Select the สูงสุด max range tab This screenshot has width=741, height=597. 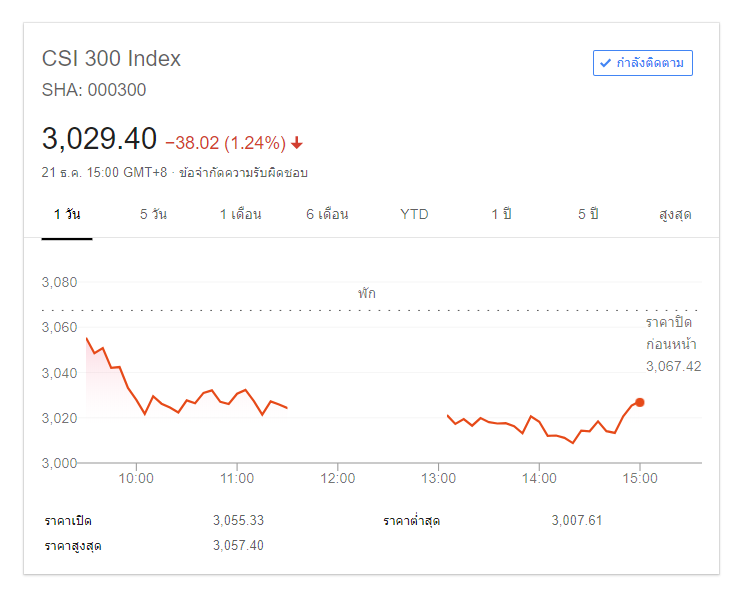click(x=675, y=215)
